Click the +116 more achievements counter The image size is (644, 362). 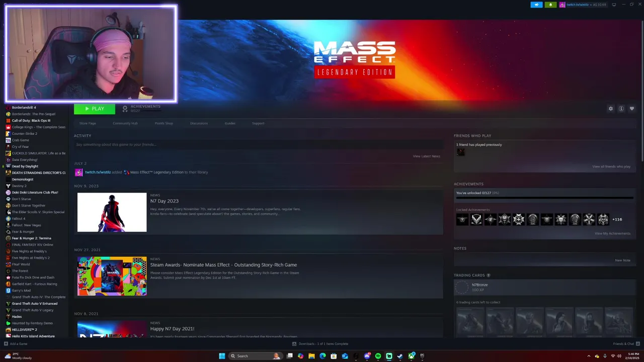pyautogui.click(x=617, y=220)
